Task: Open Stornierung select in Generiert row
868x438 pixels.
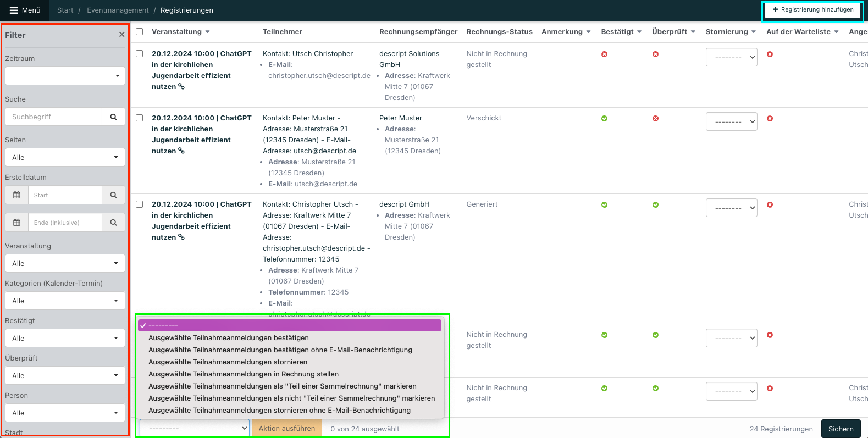Action: click(x=731, y=208)
